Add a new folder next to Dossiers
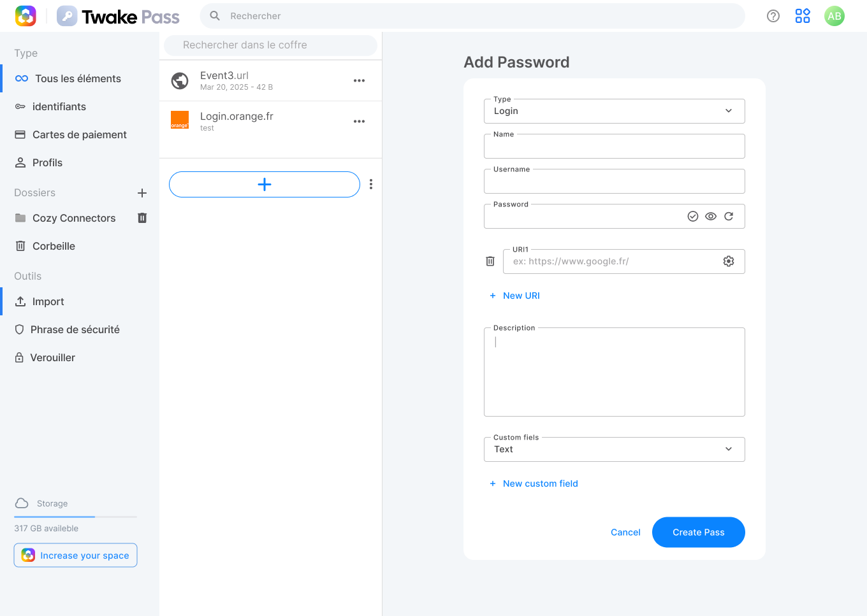The width and height of the screenshot is (867, 616). click(x=142, y=192)
